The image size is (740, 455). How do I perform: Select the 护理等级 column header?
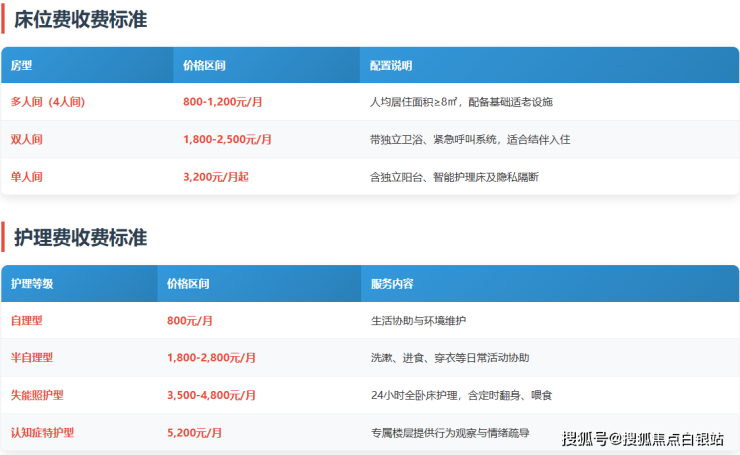(32, 284)
